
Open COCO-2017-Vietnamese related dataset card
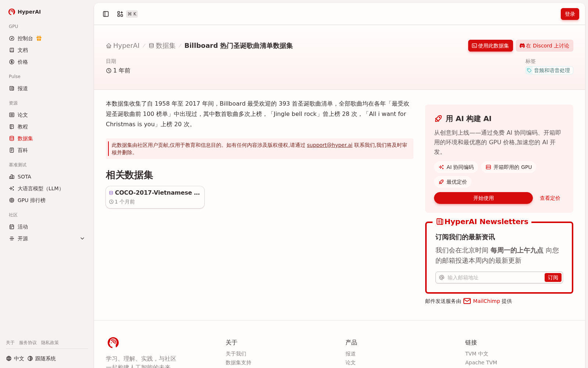click(x=155, y=197)
